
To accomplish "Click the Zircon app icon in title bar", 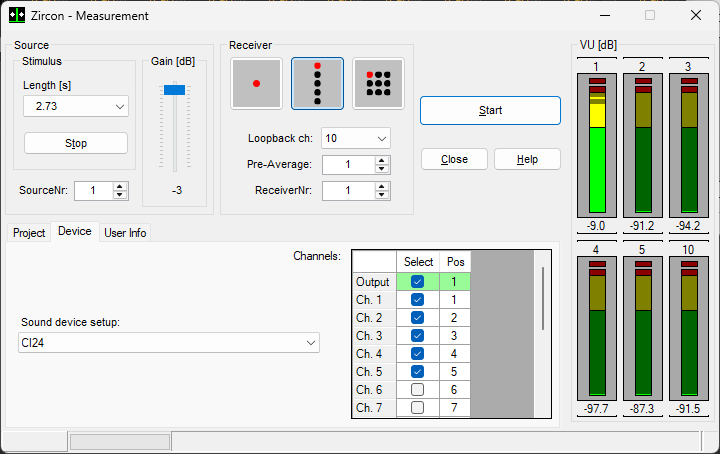I will 17,16.
